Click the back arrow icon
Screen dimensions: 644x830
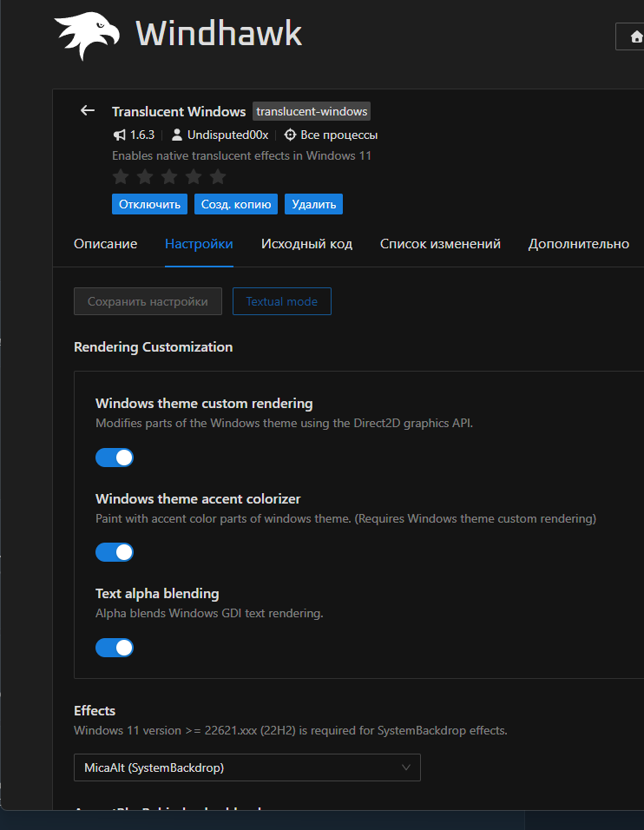88,110
